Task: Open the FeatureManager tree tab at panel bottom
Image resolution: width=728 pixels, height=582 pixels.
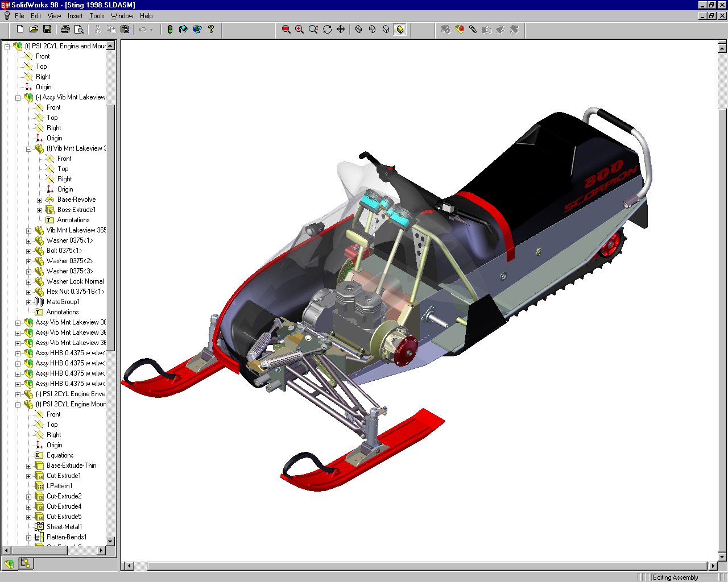Action: 10,564
